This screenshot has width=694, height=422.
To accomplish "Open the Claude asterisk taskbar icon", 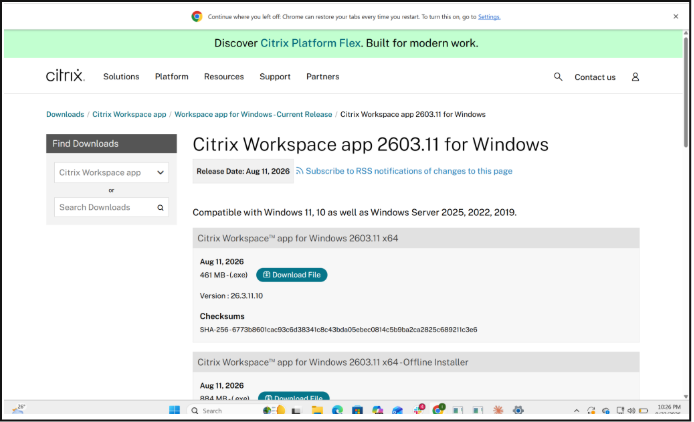I will tap(498, 410).
